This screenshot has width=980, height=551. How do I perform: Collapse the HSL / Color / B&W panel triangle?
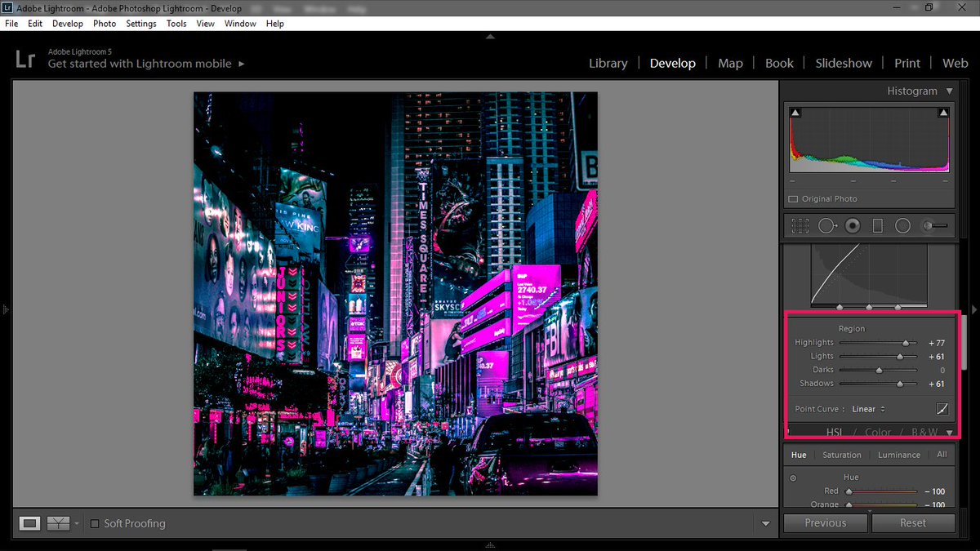(x=949, y=433)
